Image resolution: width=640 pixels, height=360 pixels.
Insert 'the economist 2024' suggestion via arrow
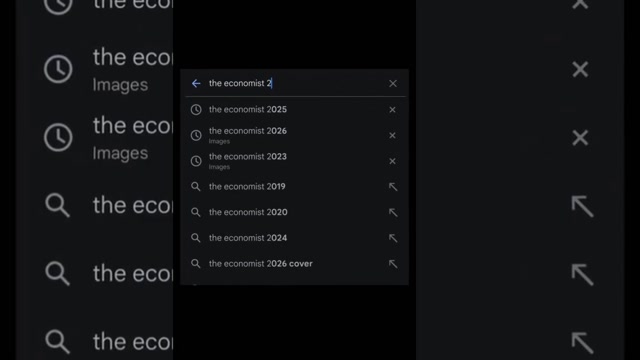pos(393,238)
